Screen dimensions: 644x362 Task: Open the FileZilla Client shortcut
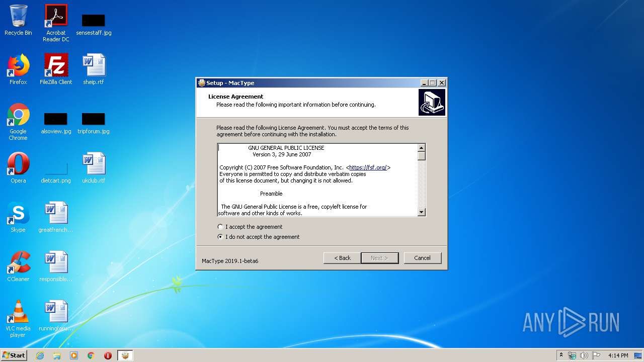coord(56,69)
